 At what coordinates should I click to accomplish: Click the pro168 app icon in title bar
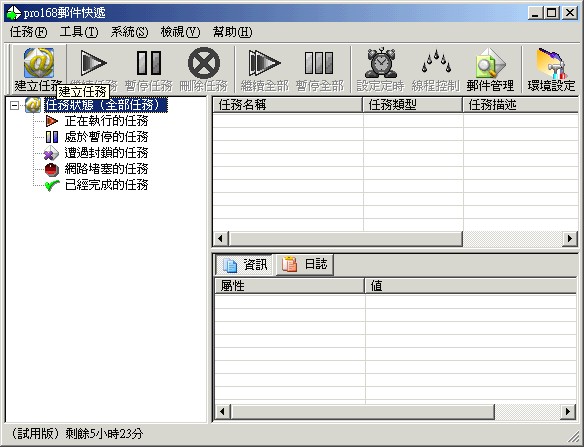(x=14, y=13)
